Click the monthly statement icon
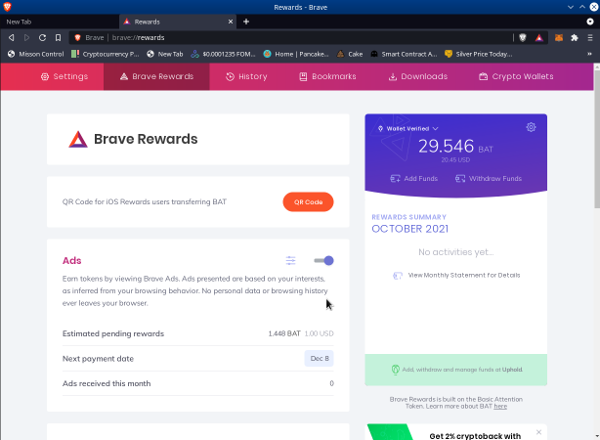The image size is (600, 440). coord(398,275)
